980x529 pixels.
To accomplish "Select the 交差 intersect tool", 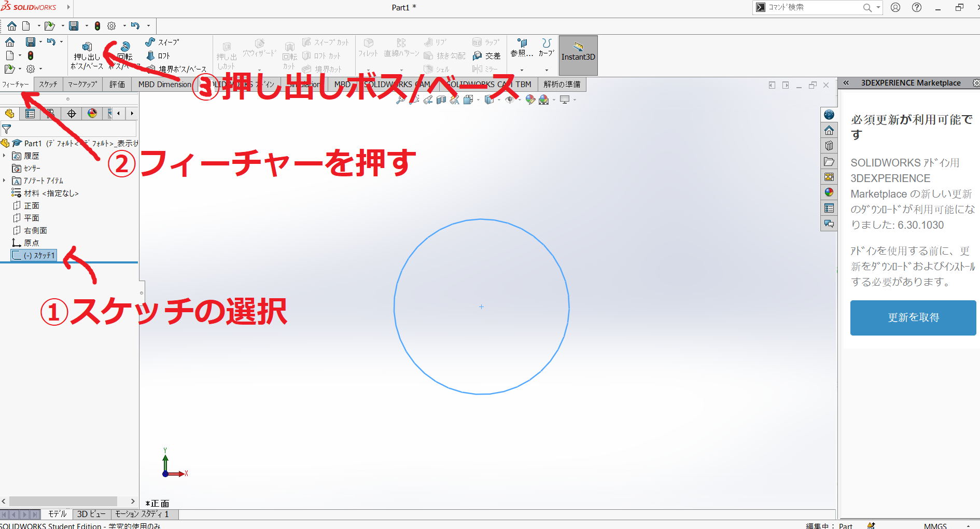I will click(486, 55).
